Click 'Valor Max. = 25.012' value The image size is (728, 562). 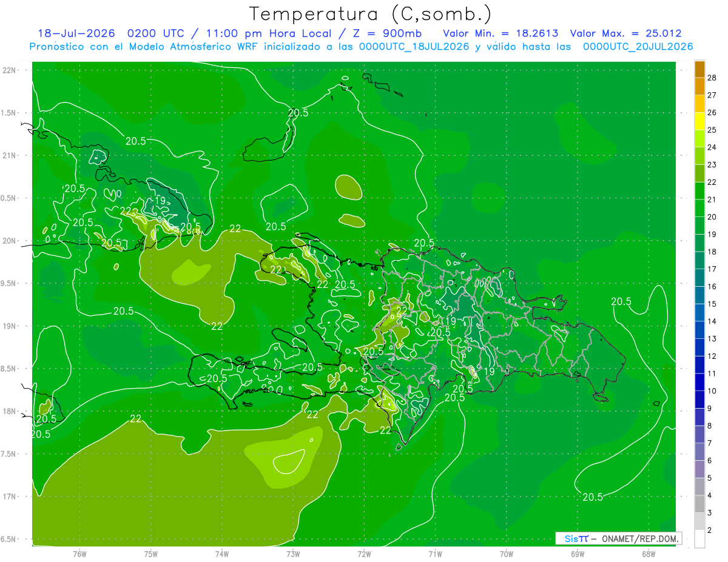pyautogui.click(x=626, y=33)
